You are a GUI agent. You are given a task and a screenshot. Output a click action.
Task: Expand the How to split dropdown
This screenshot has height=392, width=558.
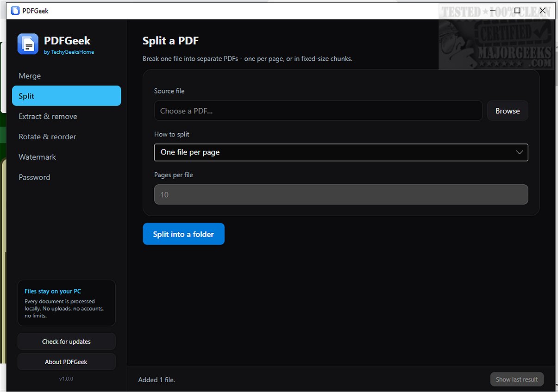pos(341,152)
